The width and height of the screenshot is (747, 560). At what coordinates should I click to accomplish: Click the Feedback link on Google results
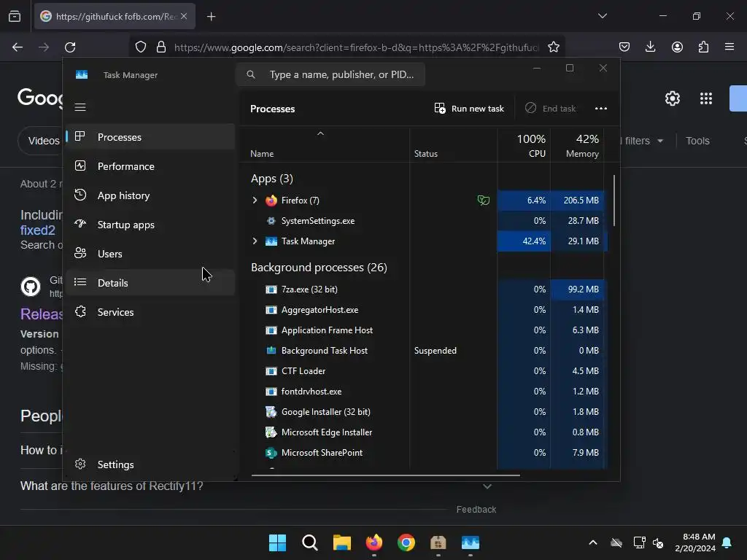[x=476, y=510]
